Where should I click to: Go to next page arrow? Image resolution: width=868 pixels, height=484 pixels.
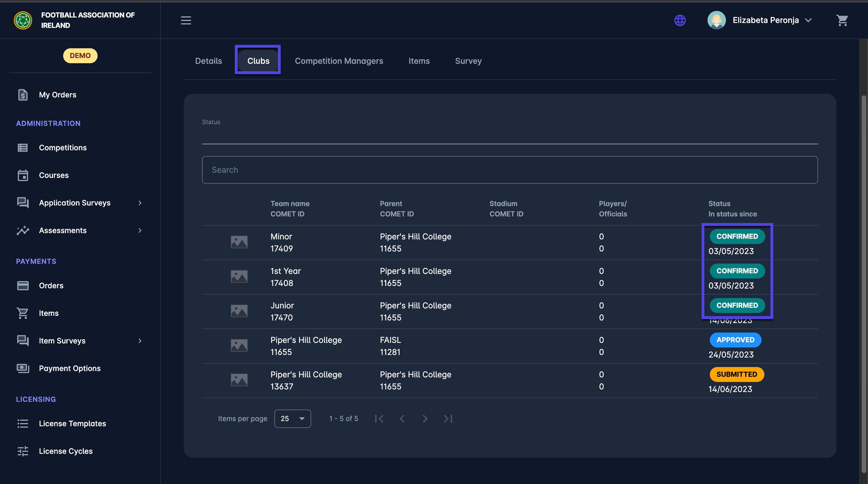[425, 418]
